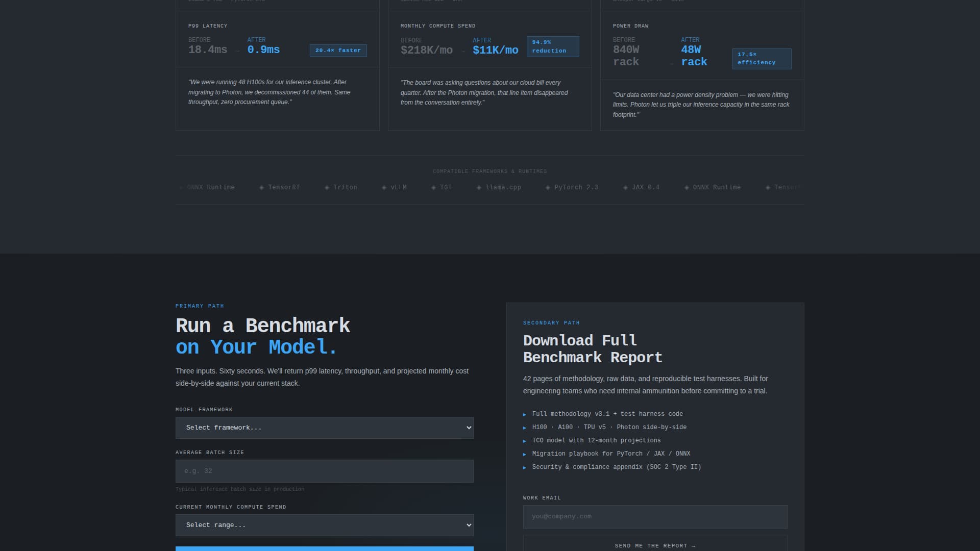Click the vLLM framework label

pos(399,187)
